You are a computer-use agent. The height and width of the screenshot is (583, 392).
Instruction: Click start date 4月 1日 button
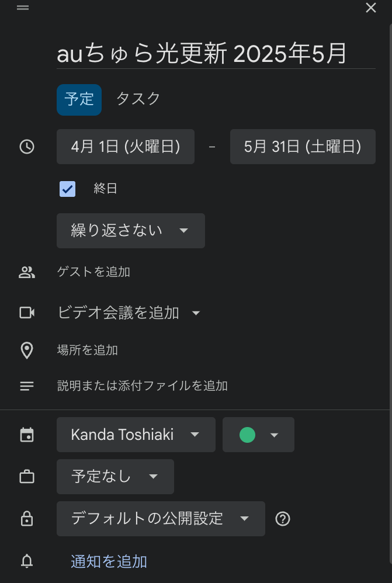(x=125, y=147)
